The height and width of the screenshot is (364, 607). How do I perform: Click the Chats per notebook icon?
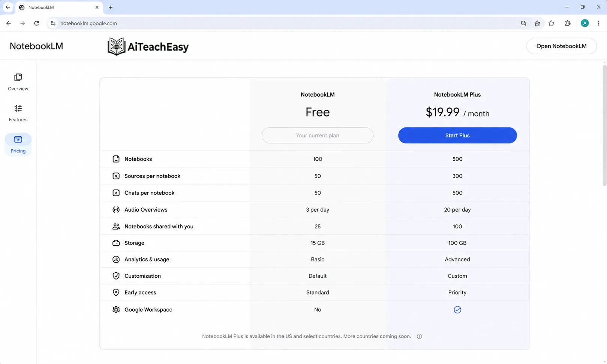[116, 193]
